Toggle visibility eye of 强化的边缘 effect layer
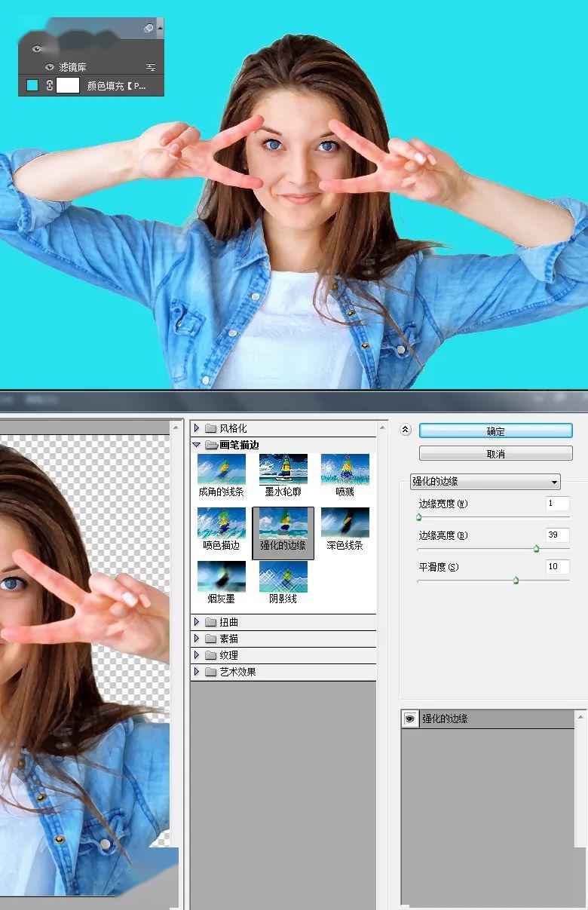Viewport: 588px width, 910px height. coord(410,719)
